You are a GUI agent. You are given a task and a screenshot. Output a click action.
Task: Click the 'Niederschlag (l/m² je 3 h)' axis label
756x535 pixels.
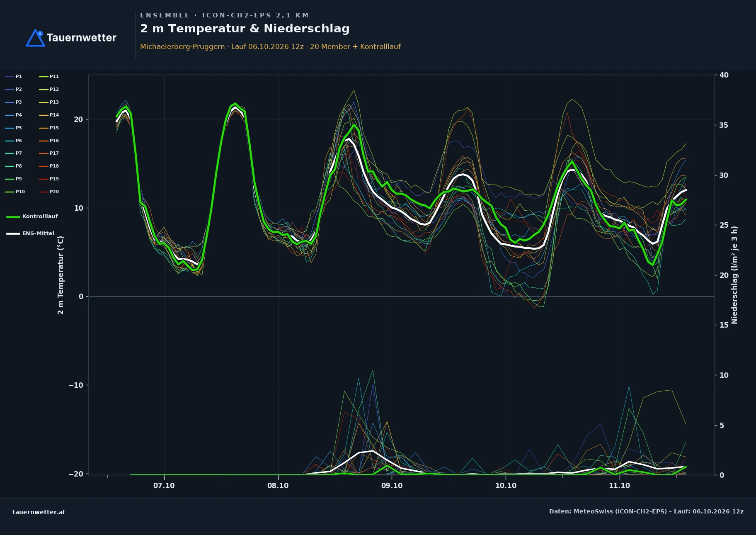(734, 275)
